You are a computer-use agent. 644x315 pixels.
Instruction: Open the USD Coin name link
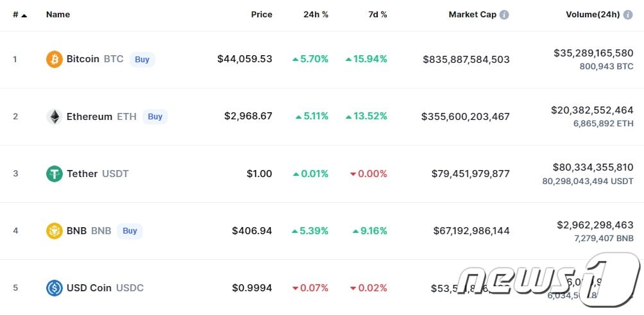[89, 288]
